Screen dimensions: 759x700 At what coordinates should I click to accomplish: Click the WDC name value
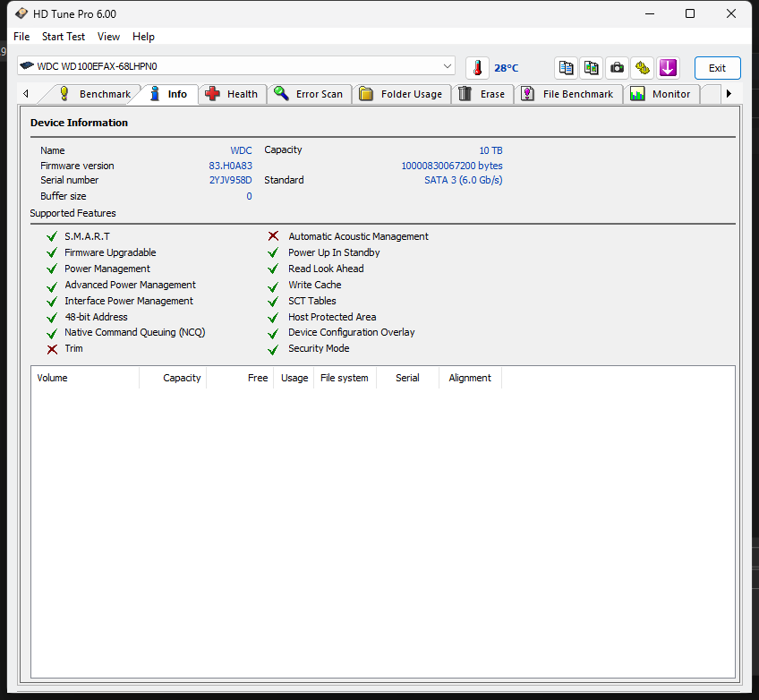[241, 150]
